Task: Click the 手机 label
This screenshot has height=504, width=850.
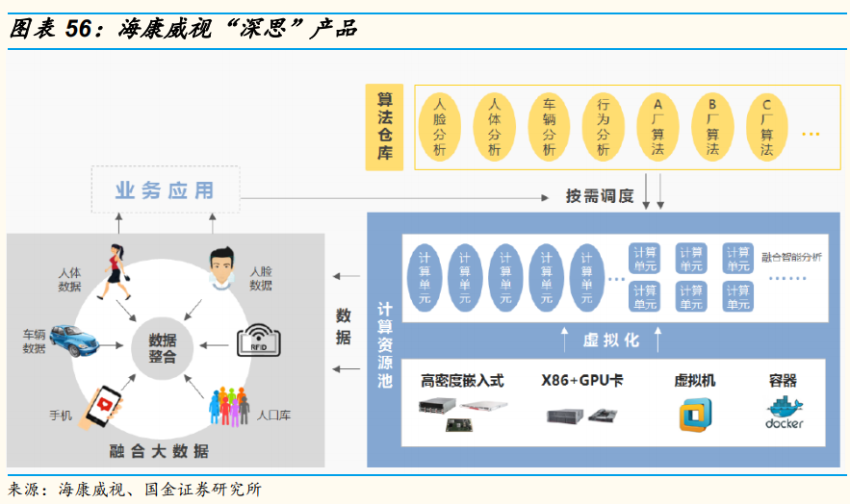Action: click(x=61, y=416)
